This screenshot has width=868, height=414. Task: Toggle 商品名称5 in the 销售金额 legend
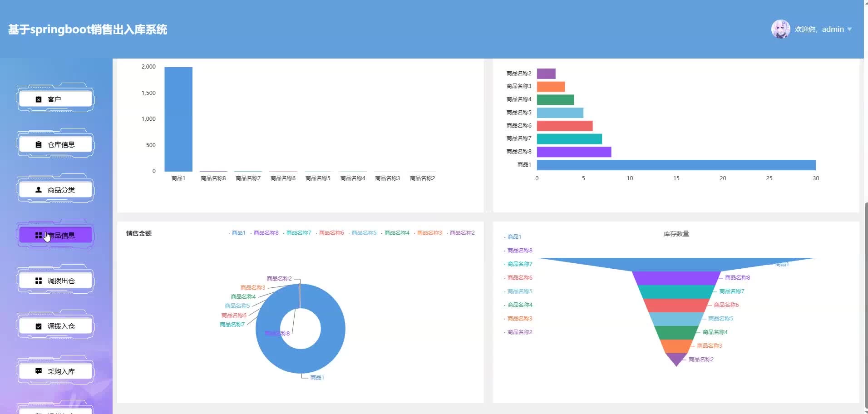(363, 233)
